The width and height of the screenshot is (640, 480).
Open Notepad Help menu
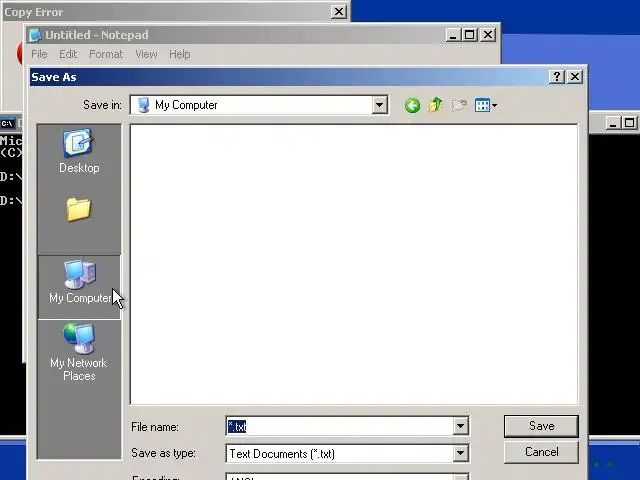click(180, 54)
